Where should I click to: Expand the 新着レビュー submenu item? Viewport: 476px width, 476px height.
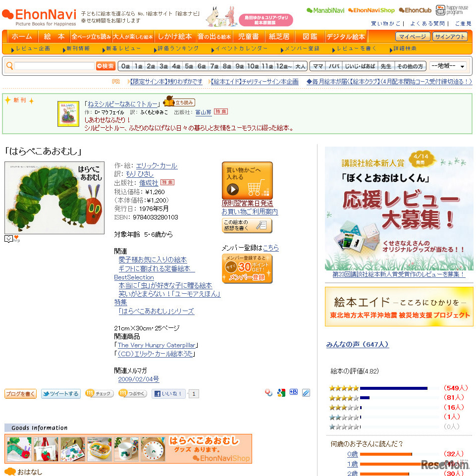[122, 49]
